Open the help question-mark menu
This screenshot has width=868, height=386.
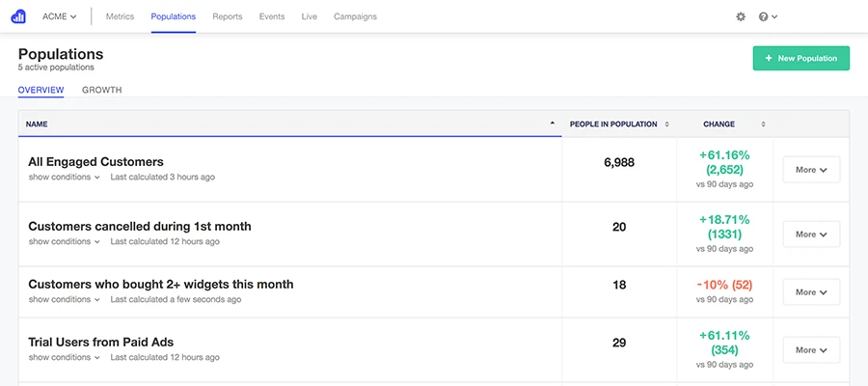pos(768,16)
